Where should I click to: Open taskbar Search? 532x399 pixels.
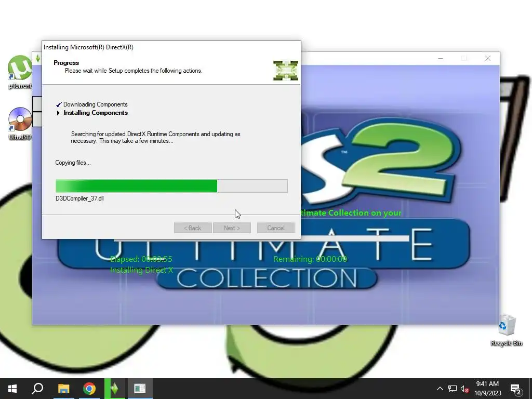(37, 389)
